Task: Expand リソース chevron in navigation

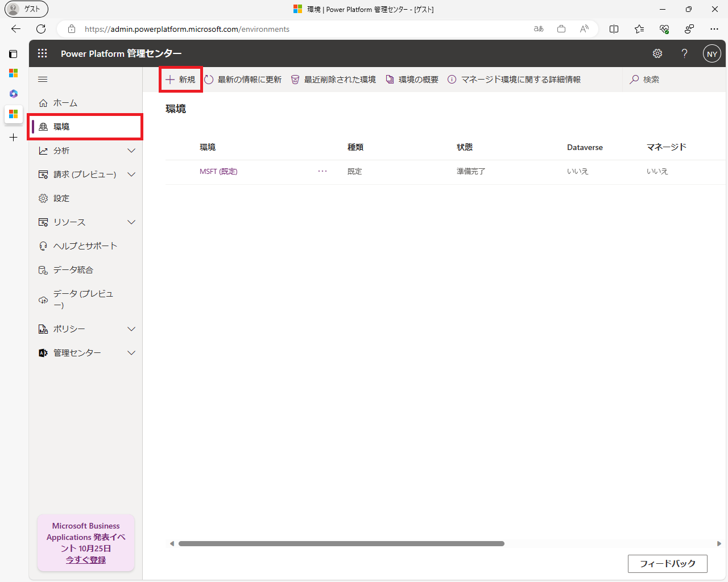Action: 131,222
